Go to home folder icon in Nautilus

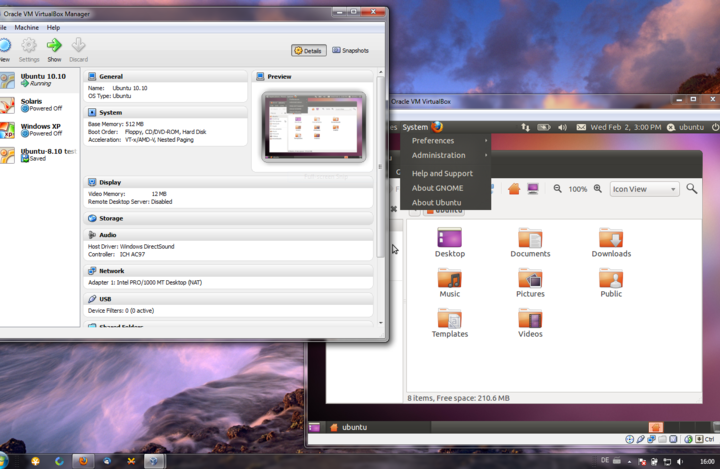tap(514, 189)
